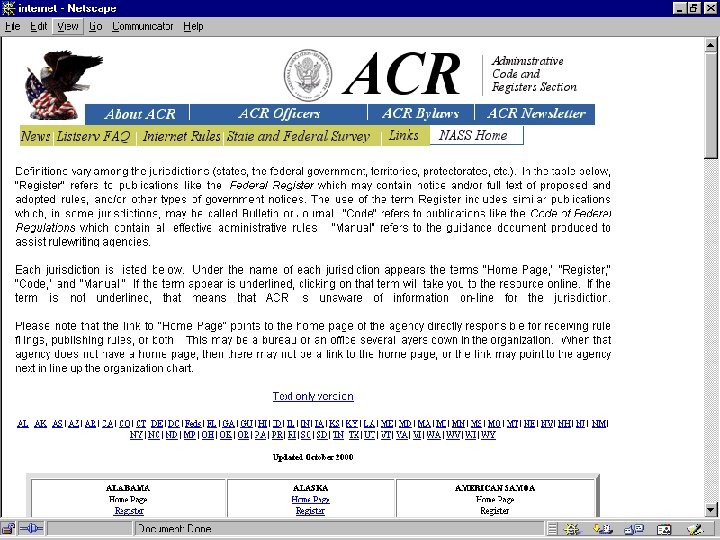This screenshot has width=720, height=540.
Task: Jump to the OH state link
Action: coord(208,434)
